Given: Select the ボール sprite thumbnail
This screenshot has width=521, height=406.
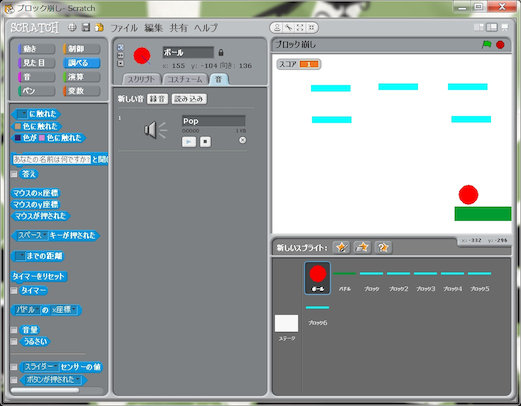Looking at the screenshot, I should click(x=317, y=278).
